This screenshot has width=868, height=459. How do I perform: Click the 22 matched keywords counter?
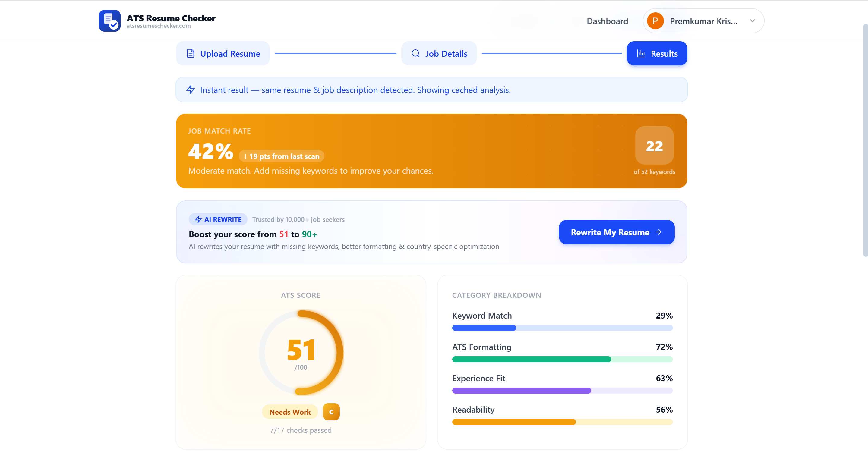point(654,146)
